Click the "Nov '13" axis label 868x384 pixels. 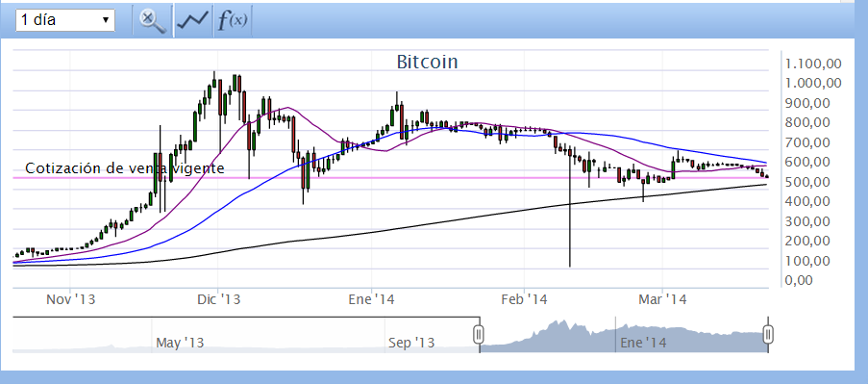[x=71, y=299]
